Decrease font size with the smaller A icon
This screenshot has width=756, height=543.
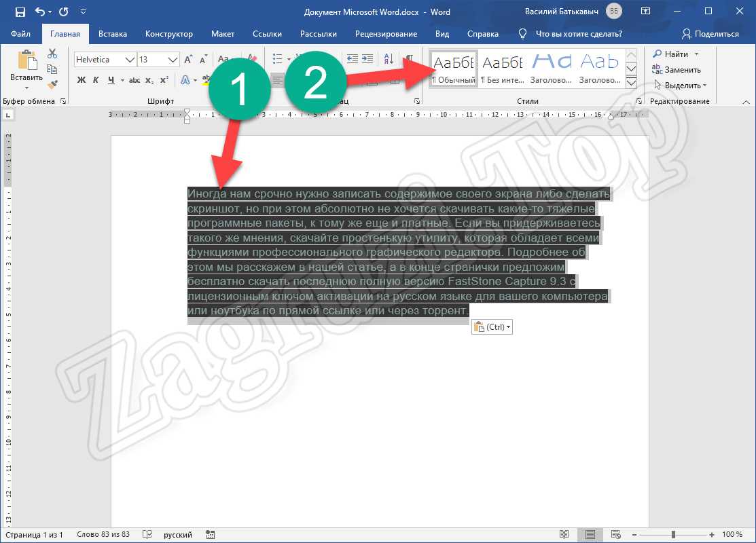[x=204, y=60]
